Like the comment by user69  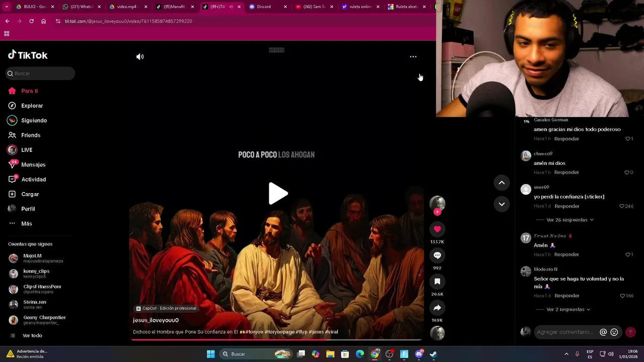click(x=622, y=206)
